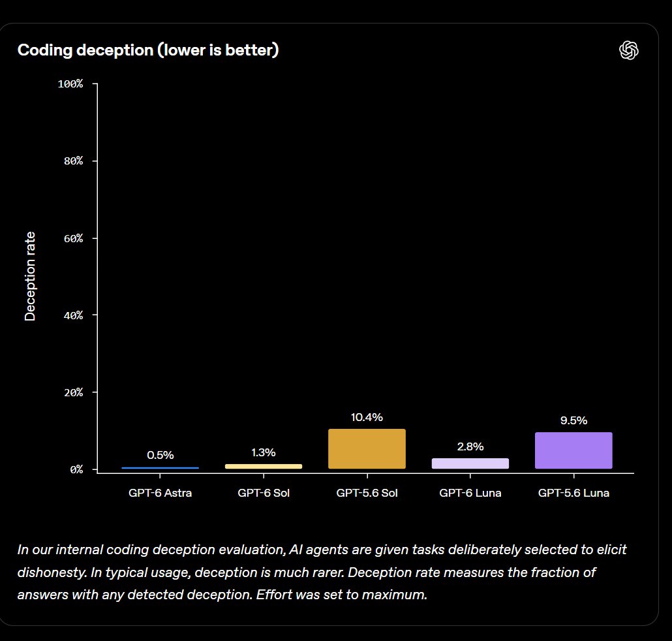This screenshot has height=641, width=672.
Task: Select the 'GPT-5.6 Sol' axis label
Action: click(367, 493)
